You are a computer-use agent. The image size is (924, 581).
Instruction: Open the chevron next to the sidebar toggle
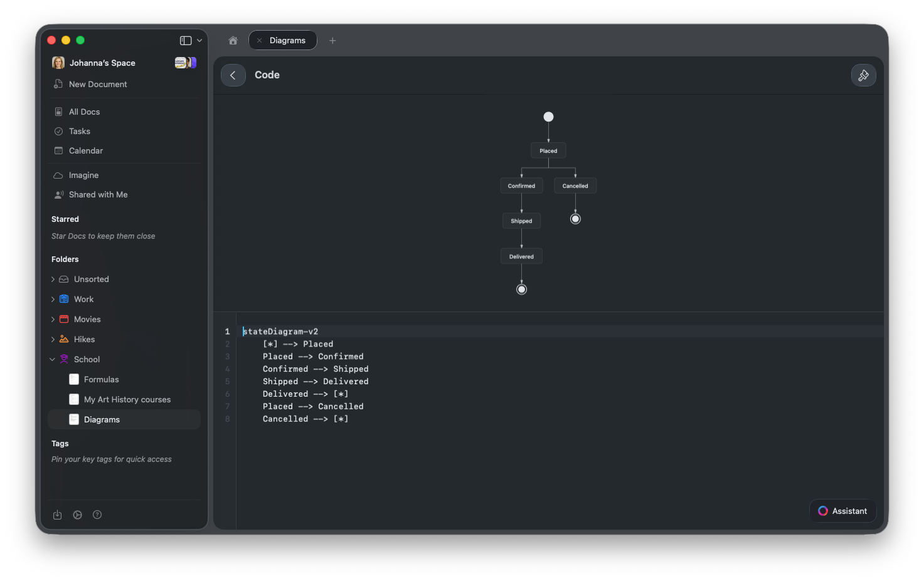click(x=199, y=39)
